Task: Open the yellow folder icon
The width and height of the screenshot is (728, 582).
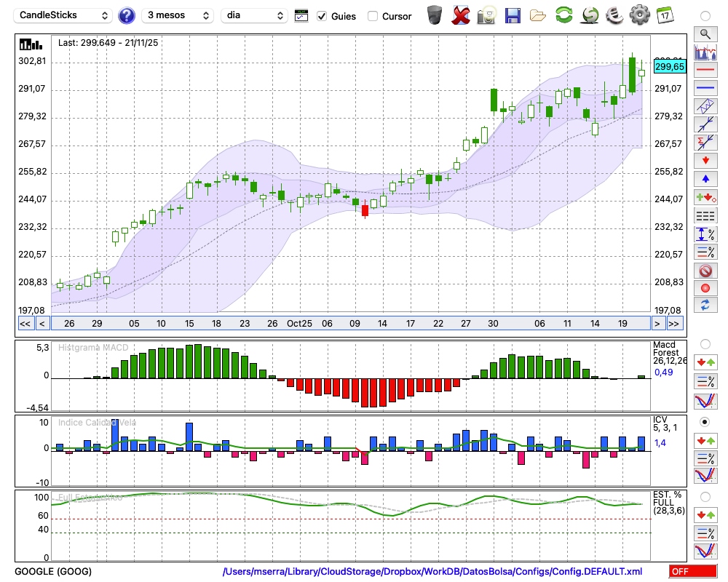Action: click(x=538, y=15)
